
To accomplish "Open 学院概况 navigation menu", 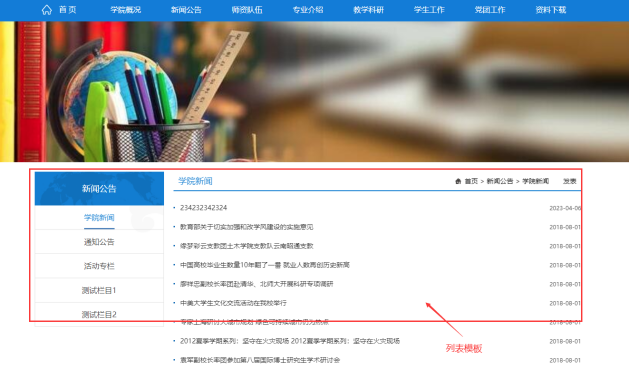I will [x=126, y=10].
